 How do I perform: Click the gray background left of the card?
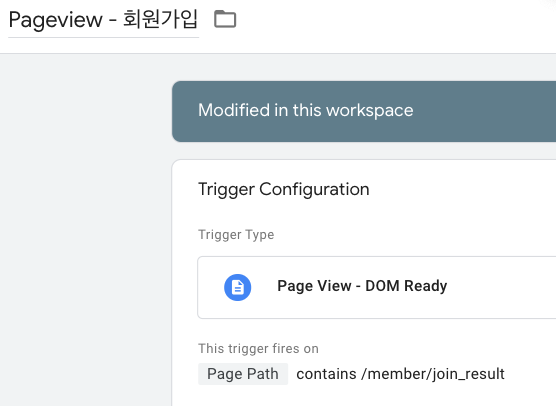click(x=85, y=230)
